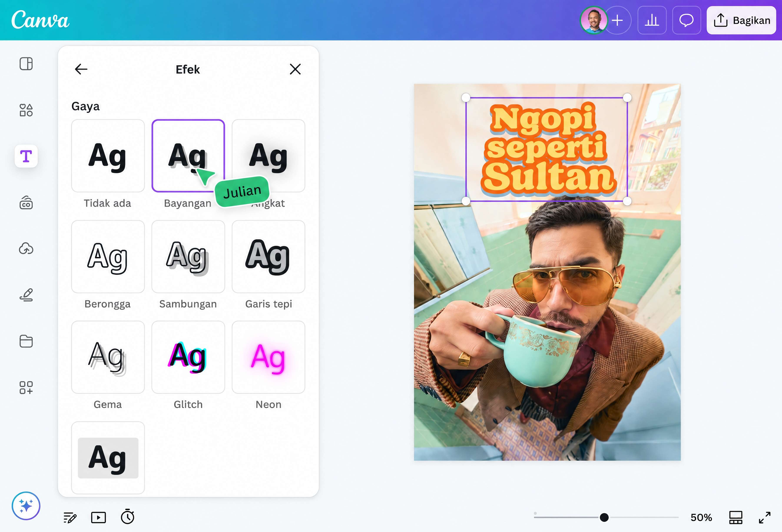Select the Angkat lift style

point(268,156)
